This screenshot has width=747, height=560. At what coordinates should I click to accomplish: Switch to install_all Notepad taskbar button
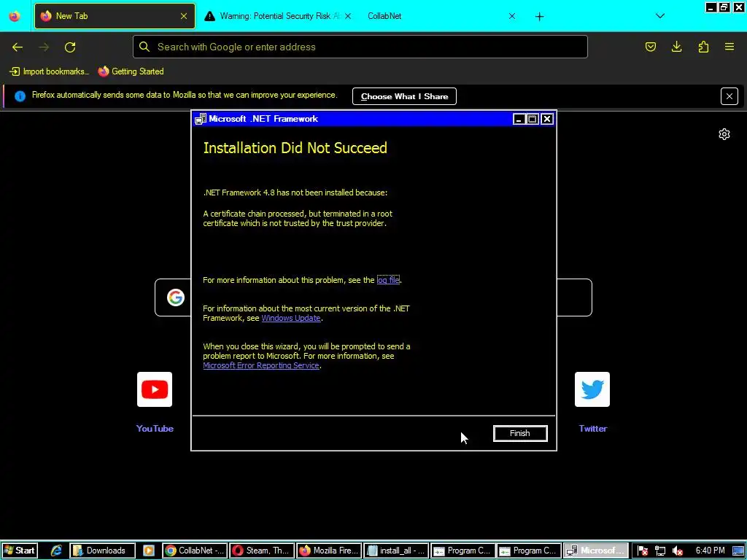pyautogui.click(x=396, y=551)
